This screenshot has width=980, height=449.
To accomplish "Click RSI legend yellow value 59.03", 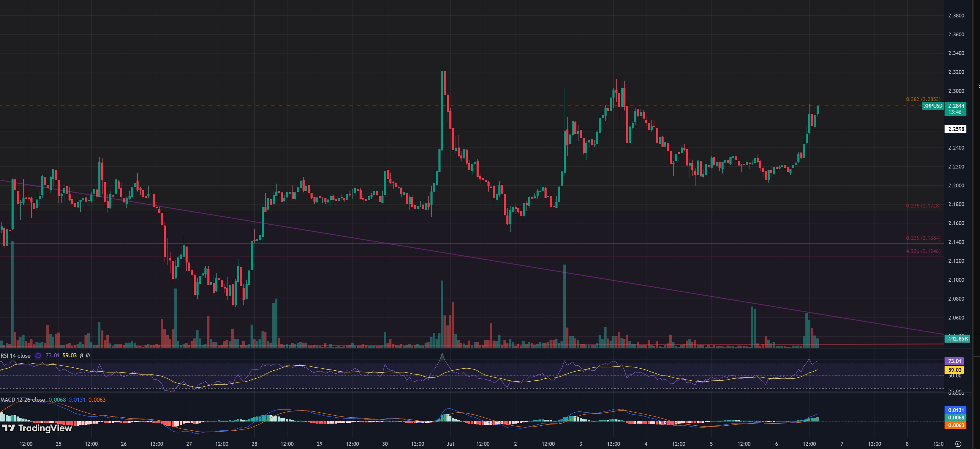I will [70, 355].
